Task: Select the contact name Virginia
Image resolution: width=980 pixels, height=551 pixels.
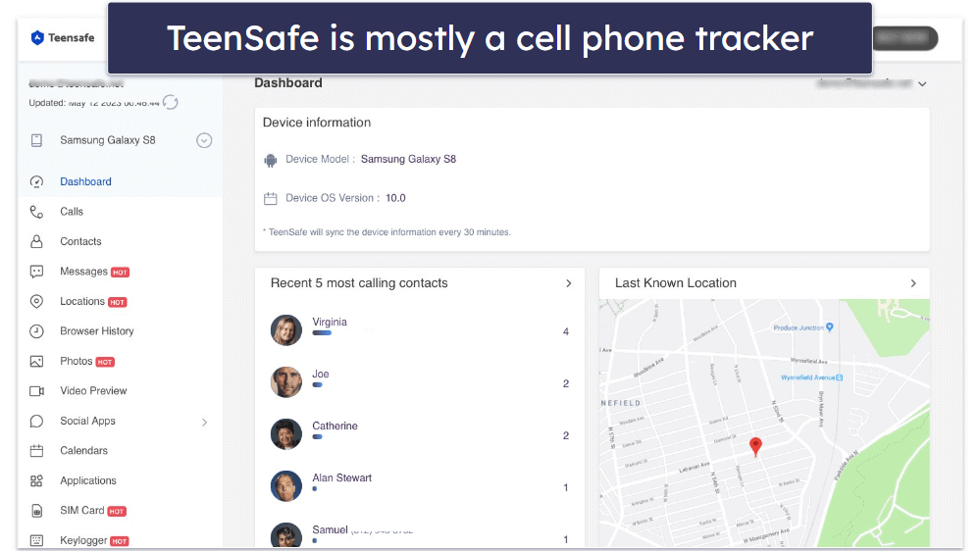Action: tap(330, 322)
